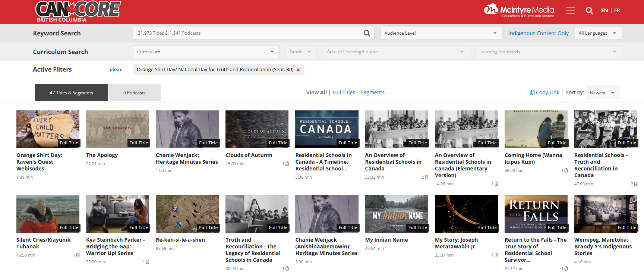Click the keyword search magnifier icon
This screenshot has width=644, height=273.
[x=367, y=33]
